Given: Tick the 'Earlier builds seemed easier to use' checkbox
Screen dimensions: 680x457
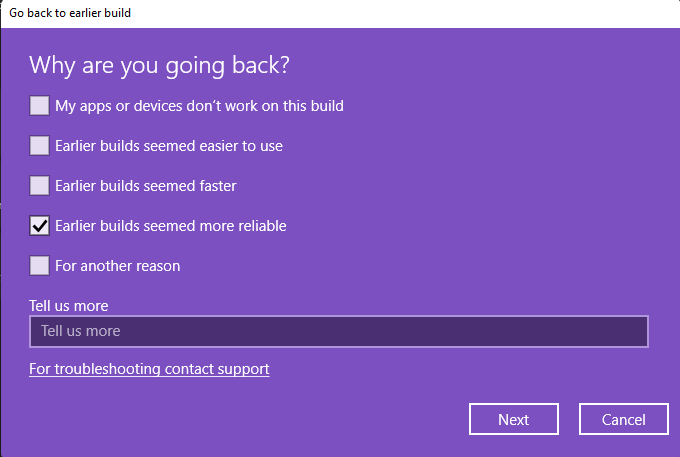Looking at the screenshot, I should [x=39, y=145].
